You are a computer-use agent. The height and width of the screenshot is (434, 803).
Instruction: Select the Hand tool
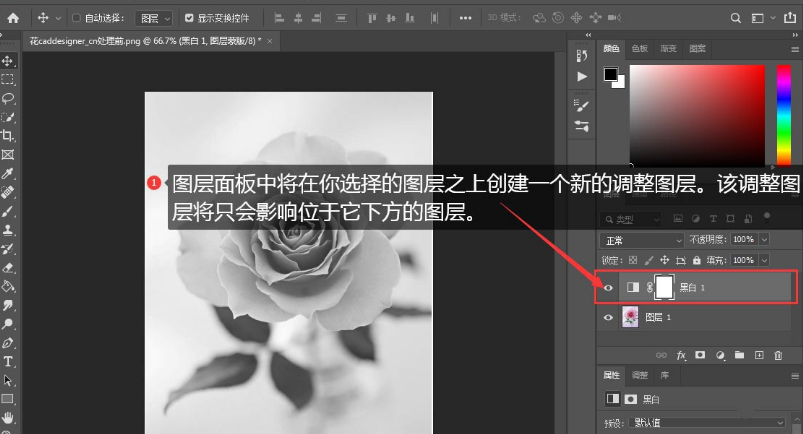pos(8,417)
